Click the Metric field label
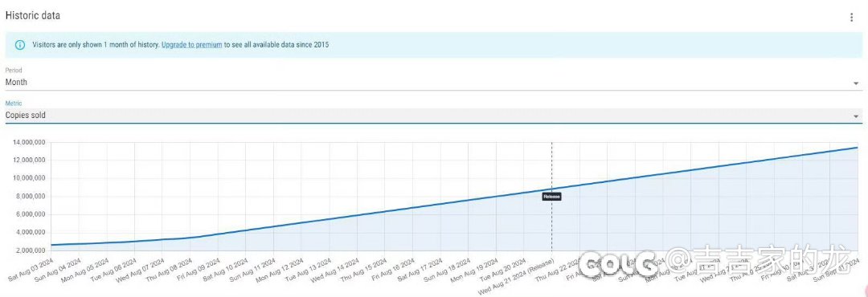Image resolution: width=868 pixels, height=297 pixels. click(14, 104)
